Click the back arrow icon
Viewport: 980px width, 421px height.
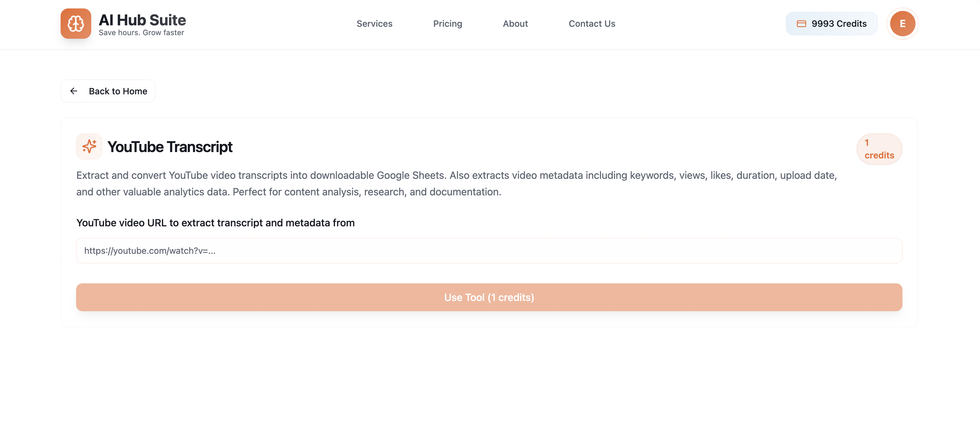click(74, 91)
